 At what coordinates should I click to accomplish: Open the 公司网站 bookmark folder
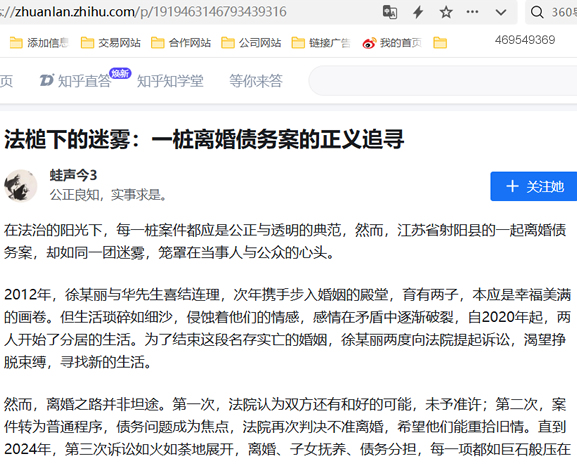click(x=251, y=43)
